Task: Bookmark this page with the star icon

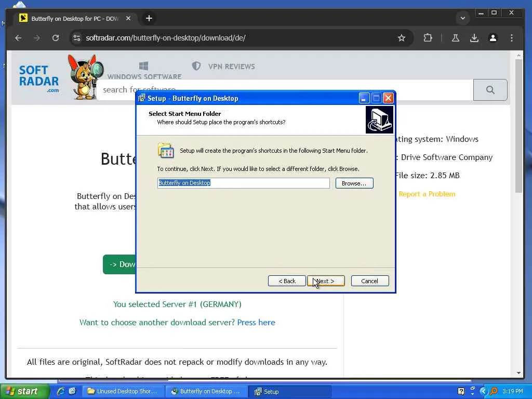Action: (x=402, y=38)
